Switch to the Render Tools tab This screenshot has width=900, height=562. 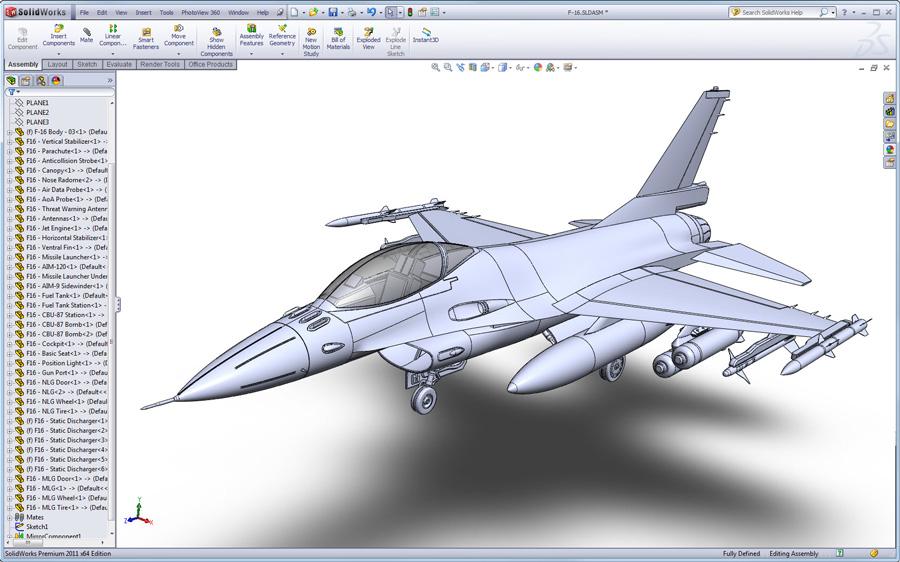click(160, 64)
